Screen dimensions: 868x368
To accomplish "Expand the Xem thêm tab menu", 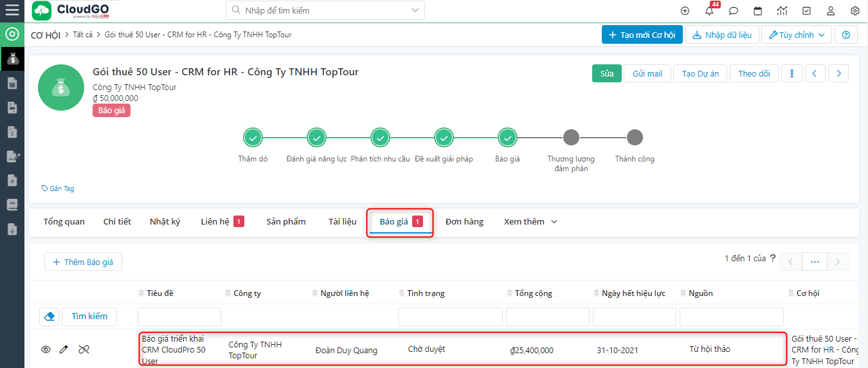I will click(530, 221).
